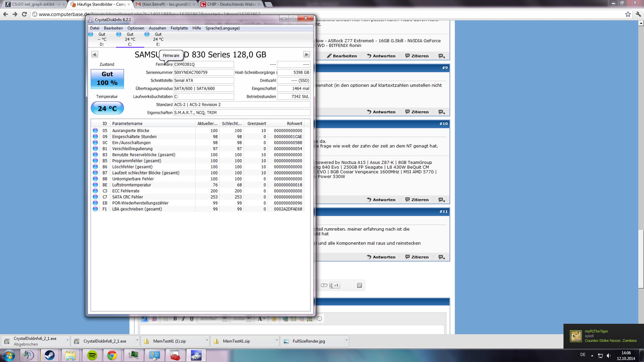
Task: Open Steam from the taskbar
Action: [50, 355]
